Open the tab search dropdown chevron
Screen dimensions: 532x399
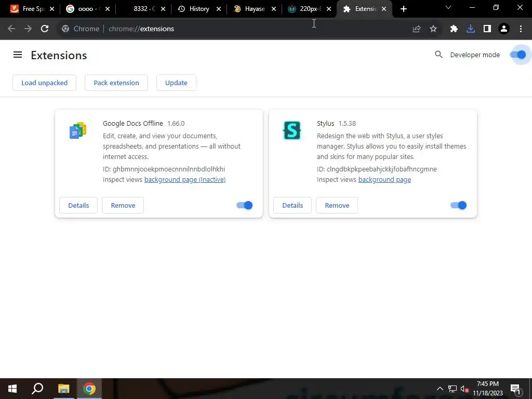(x=448, y=7)
